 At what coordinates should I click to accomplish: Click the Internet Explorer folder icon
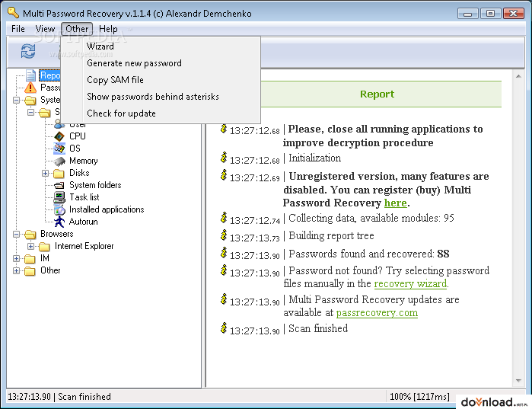point(44,247)
